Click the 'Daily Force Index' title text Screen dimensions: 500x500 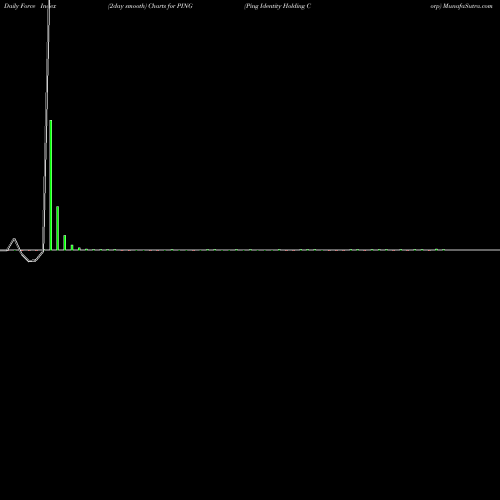(x=30, y=6)
